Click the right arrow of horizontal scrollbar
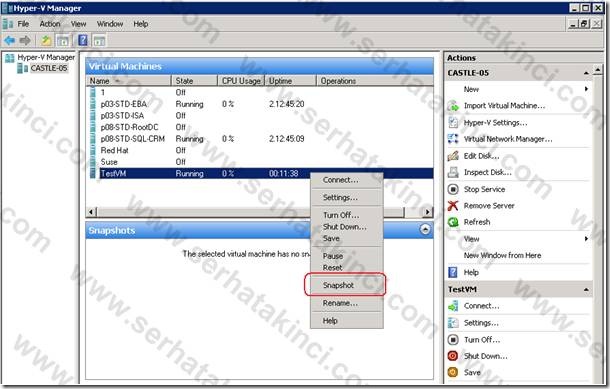The width and height of the screenshot is (610, 389). (x=428, y=212)
